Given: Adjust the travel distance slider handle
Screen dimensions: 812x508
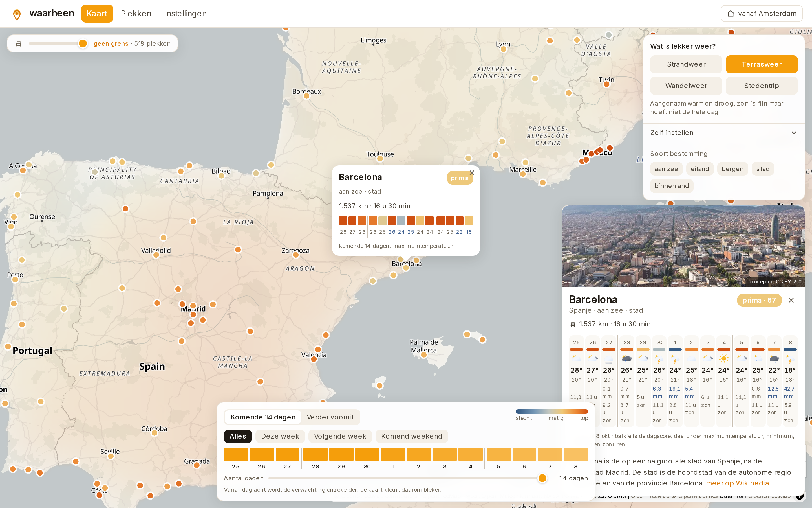Looking at the screenshot, I should click(x=83, y=43).
